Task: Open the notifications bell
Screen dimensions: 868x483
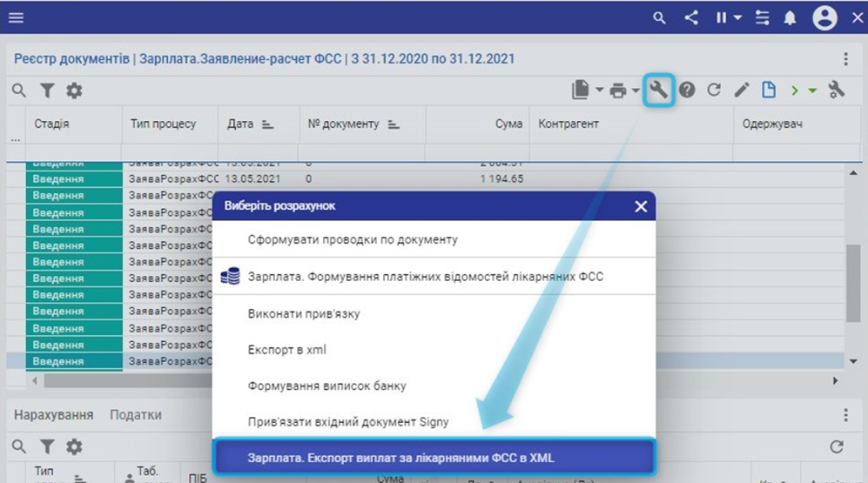Action: click(788, 17)
